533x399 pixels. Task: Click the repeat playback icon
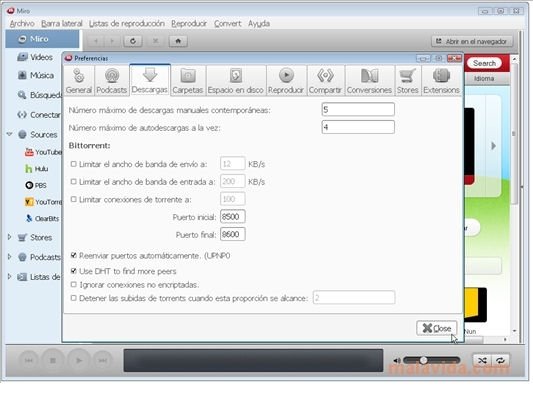pyautogui.click(x=500, y=360)
